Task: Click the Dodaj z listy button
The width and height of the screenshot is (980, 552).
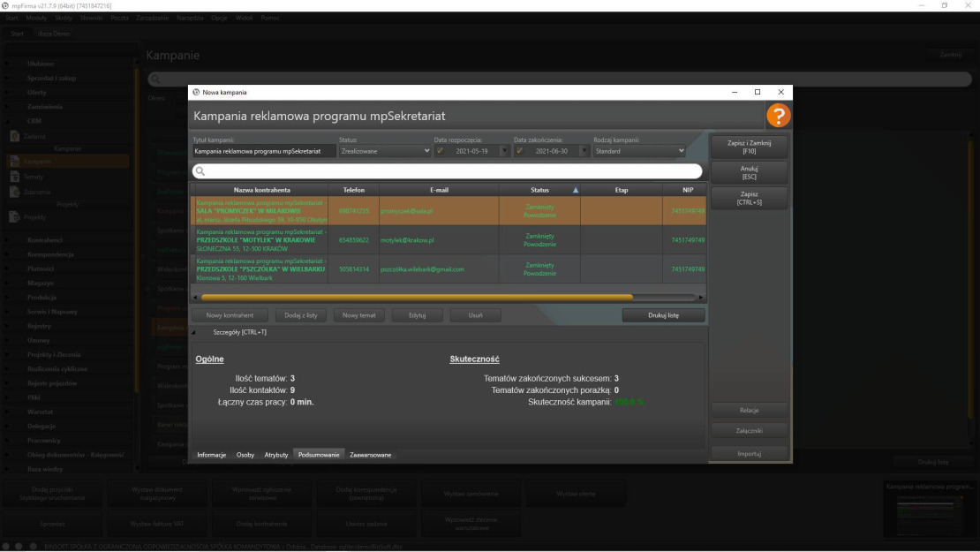Action: [x=301, y=315]
